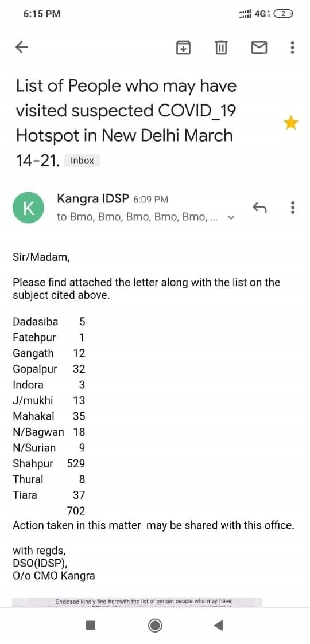Open the enclosed letter attachment preview
Screen dimensions: 310x644
click(x=137, y=602)
